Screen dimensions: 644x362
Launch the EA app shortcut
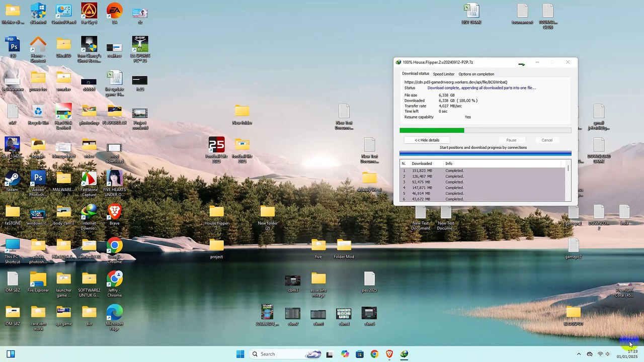114,14
